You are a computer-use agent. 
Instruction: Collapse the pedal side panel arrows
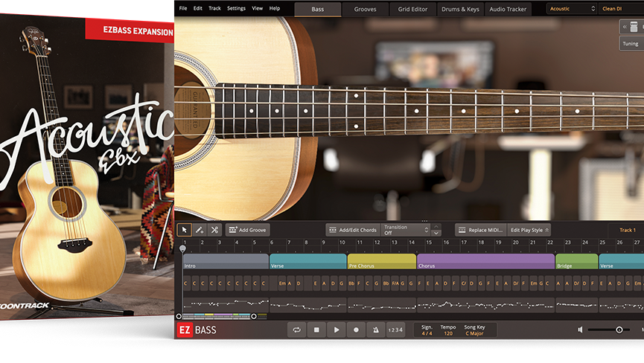click(x=625, y=27)
